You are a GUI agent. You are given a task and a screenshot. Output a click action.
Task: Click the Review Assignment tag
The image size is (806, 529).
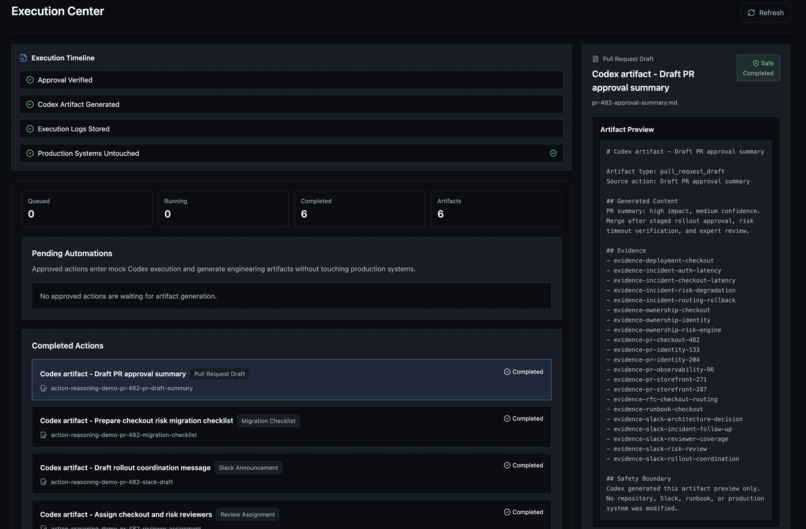click(247, 514)
